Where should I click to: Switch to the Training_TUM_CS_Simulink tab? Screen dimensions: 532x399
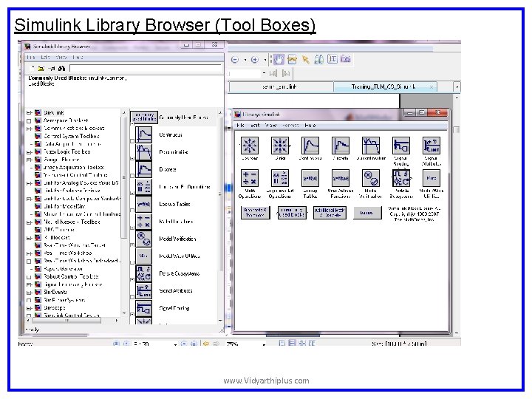385,87
